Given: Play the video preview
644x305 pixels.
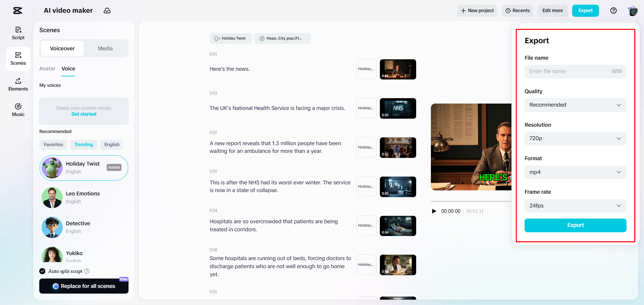Looking at the screenshot, I should 434,211.
